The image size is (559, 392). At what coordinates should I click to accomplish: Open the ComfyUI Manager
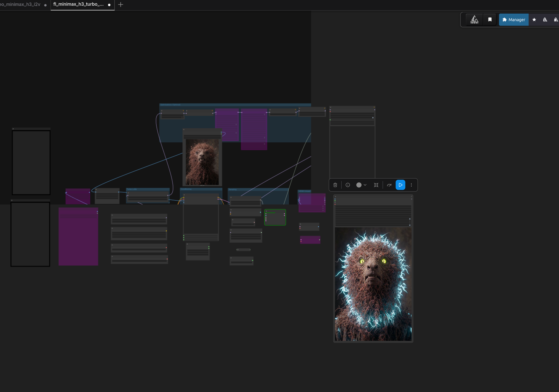click(x=514, y=20)
